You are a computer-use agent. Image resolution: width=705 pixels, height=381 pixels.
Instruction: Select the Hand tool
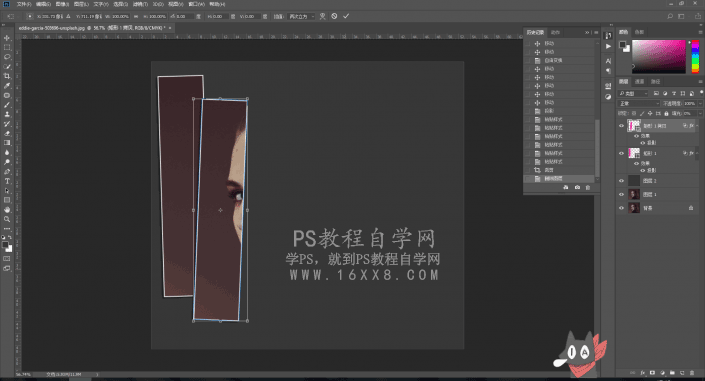(7, 210)
